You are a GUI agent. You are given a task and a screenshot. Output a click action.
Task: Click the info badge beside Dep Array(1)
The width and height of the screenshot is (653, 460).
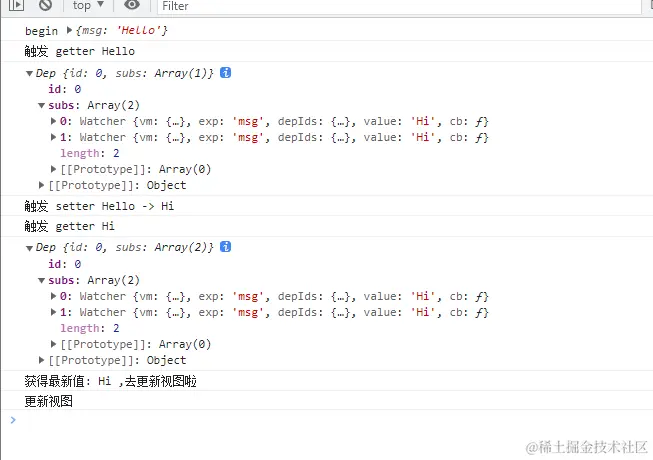tap(225, 72)
